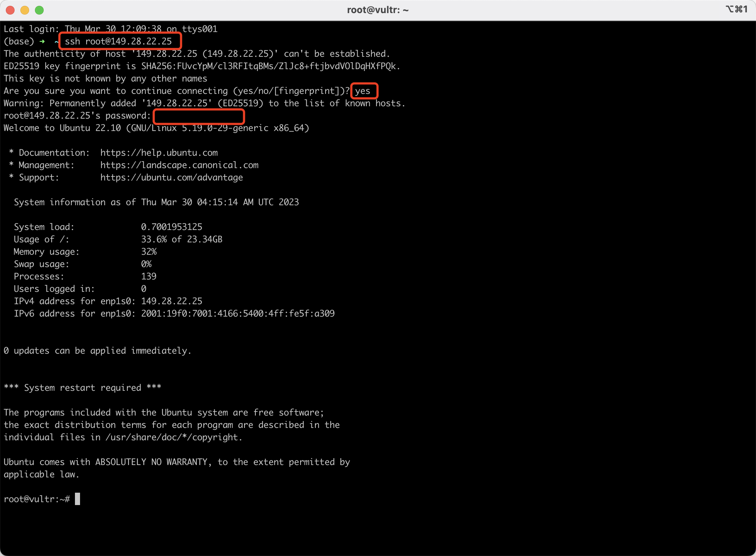Image resolution: width=756 pixels, height=556 pixels.
Task: Click the window title root@vultr: ~
Action: (x=378, y=10)
